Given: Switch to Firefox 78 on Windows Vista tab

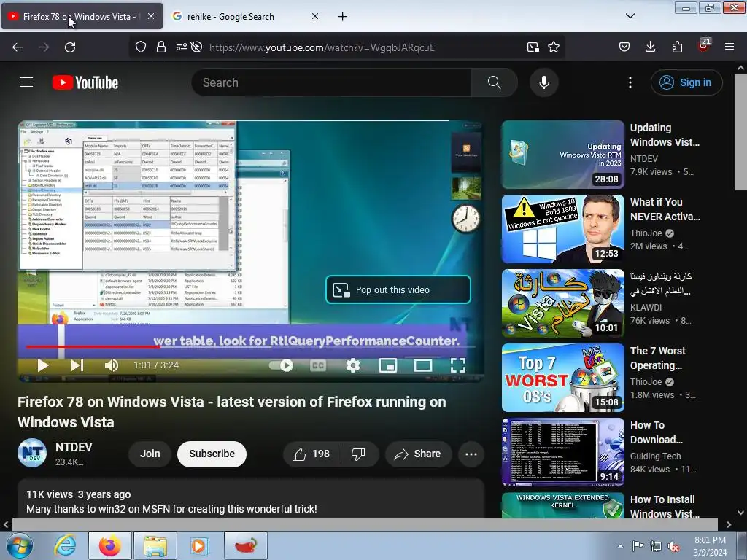Looking at the screenshot, I should (x=82, y=16).
